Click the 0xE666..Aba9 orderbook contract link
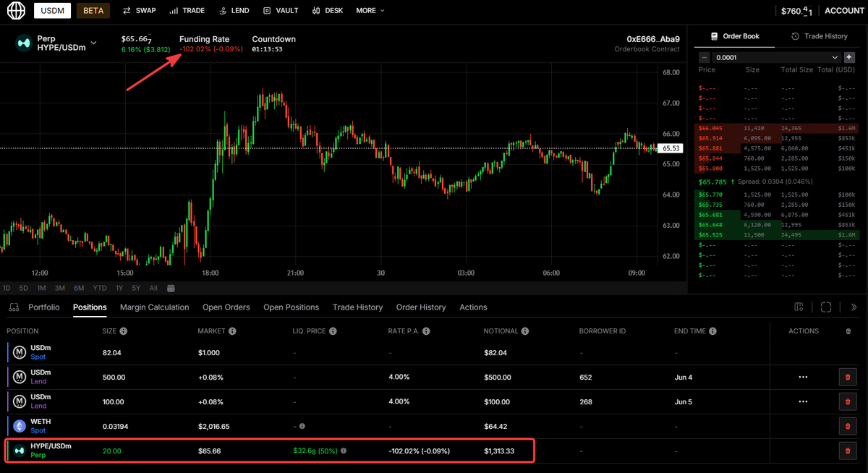Screen dimensions: 868x473 click(653, 39)
